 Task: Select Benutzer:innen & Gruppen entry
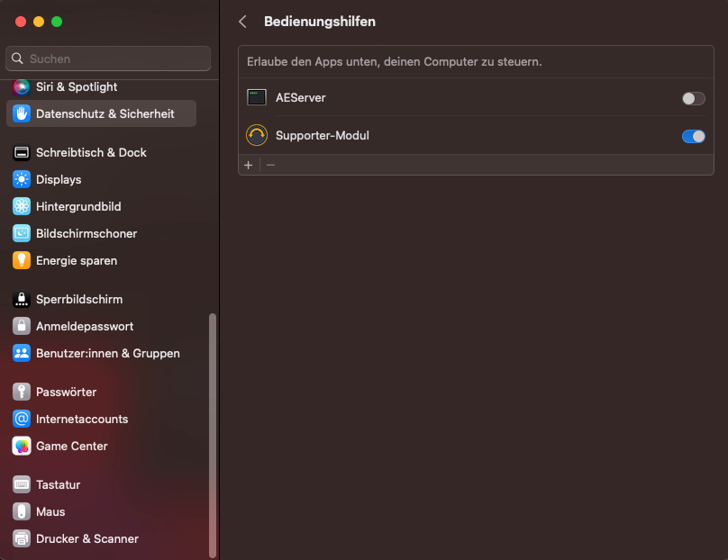tap(107, 354)
